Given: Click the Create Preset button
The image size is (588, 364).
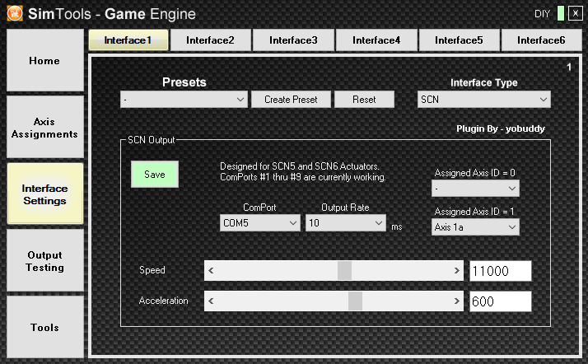Looking at the screenshot, I should (290, 100).
